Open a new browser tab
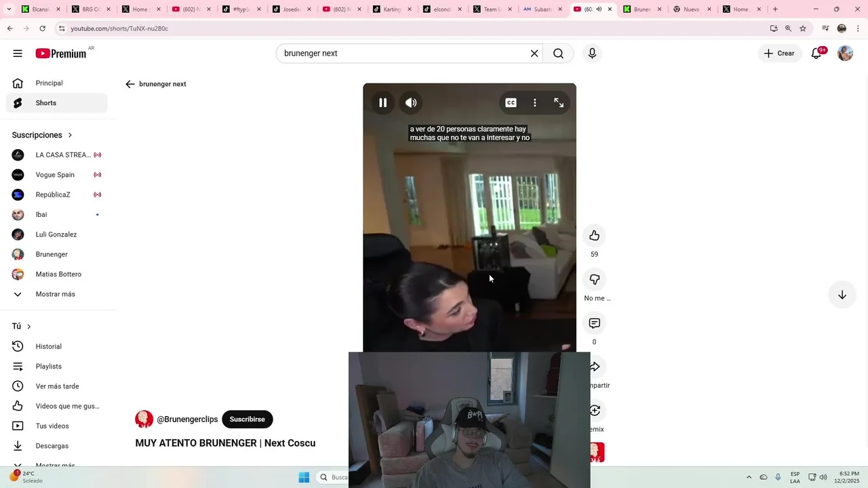Viewport: 868px width, 488px height. [775, 9]
